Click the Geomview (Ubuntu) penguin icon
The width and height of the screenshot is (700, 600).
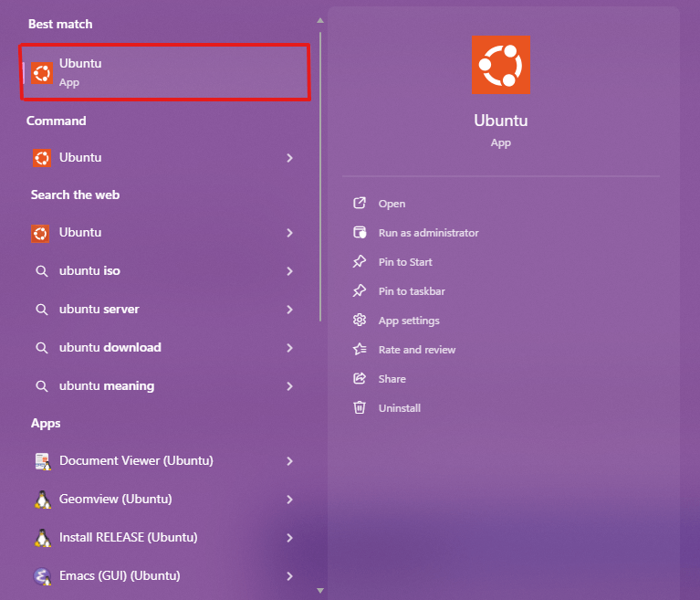[x=43, y=500]
